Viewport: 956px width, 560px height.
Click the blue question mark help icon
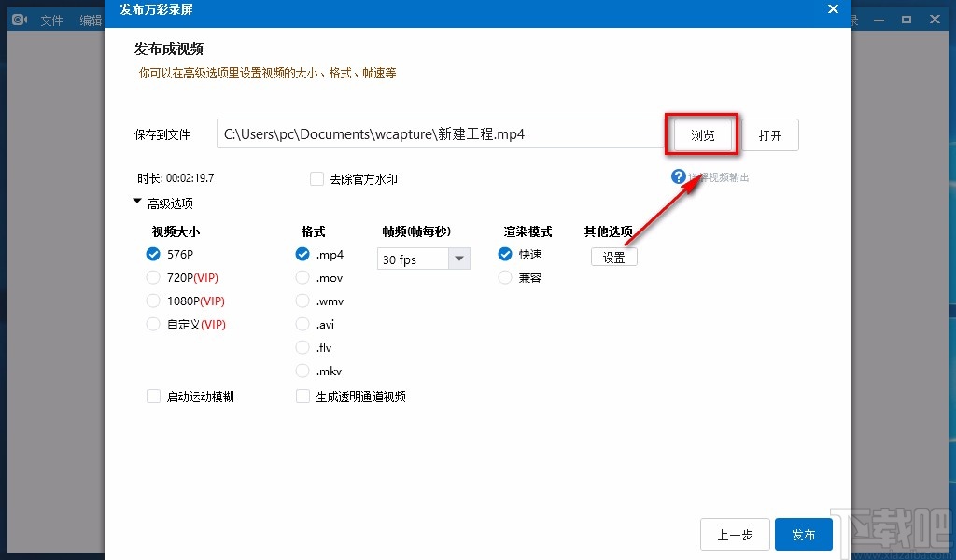pyautogui.click(x=678, y=176)
